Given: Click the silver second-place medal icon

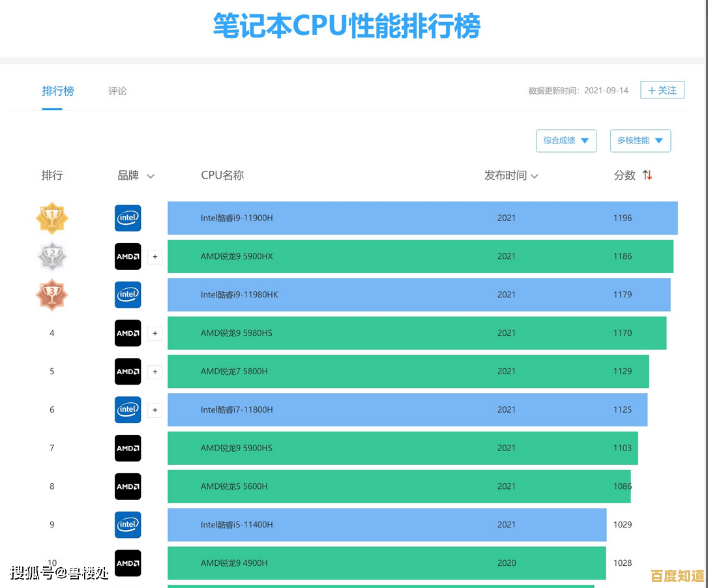Looking at the screenshot, I should click(x=52, y=256).
